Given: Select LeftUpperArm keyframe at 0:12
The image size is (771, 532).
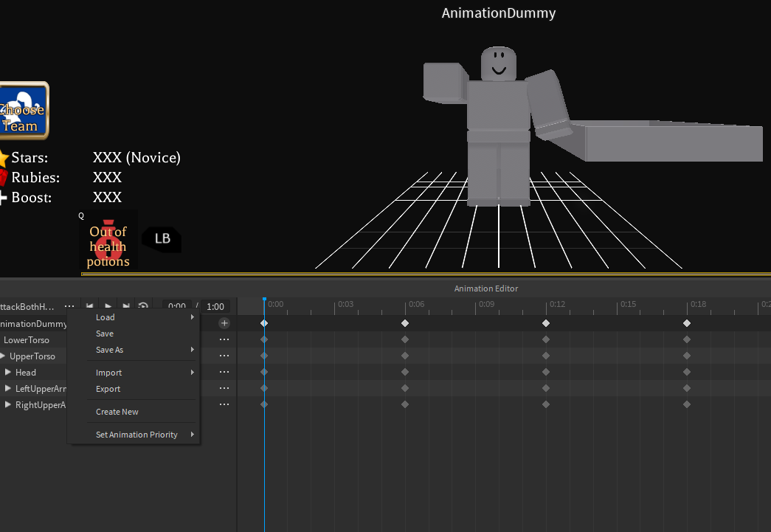Looking at the screenshot, I should pos(546,388).
